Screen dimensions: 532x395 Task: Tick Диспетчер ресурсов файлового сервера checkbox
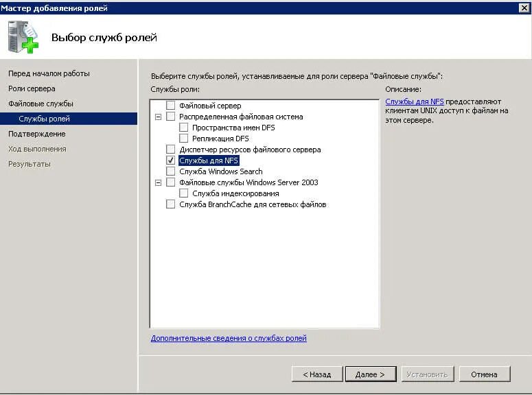[x=171, y=149]
